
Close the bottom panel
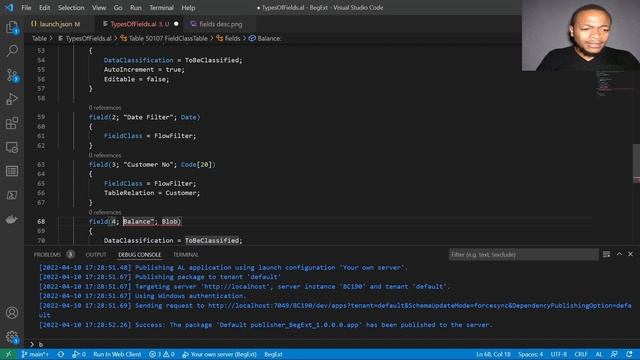(631, 254)
